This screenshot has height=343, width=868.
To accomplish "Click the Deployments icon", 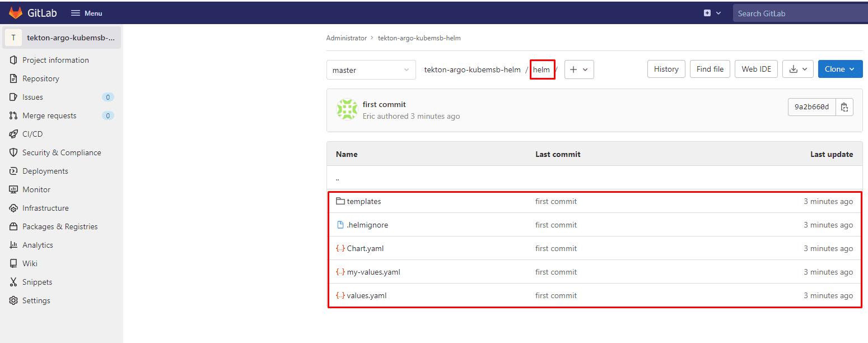I will (13, 171).
